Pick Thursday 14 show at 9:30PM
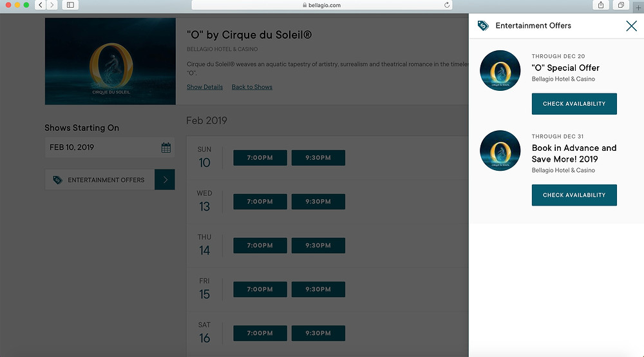 (x=318, y=246)
